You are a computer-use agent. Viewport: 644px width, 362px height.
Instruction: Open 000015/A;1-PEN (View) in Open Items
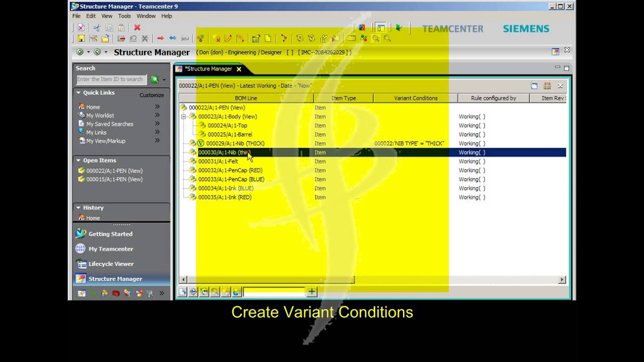(114, 179)
